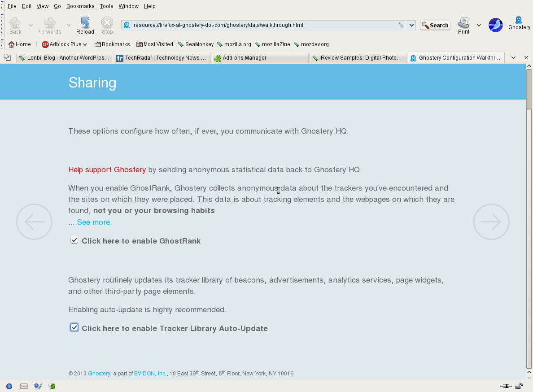Go to Home from bookmarks toolbar

click(x=19, y=44)
